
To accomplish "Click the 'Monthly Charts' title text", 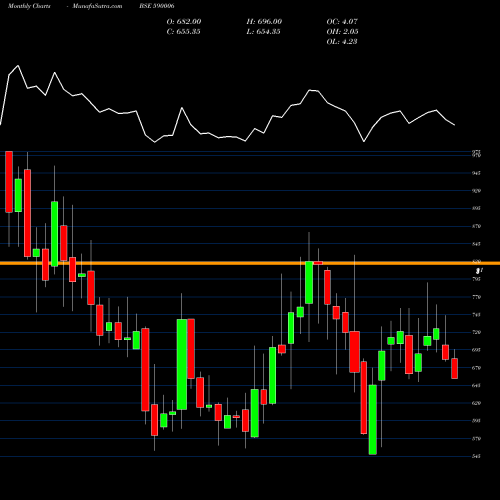I will click(x=29, y=6).
